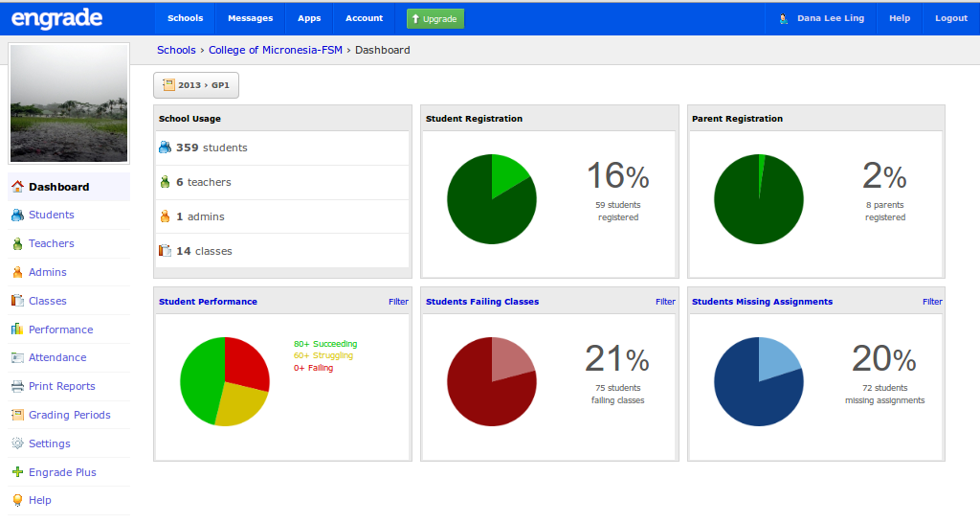Click the Grading Periods calendar icon
980x523 pixels.
(x=17, y=415)
